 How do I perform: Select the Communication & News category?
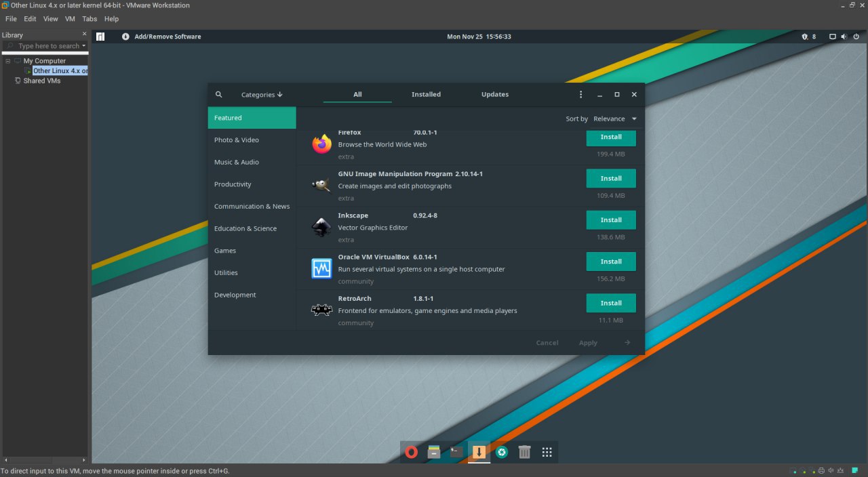(x=252, y=207)
